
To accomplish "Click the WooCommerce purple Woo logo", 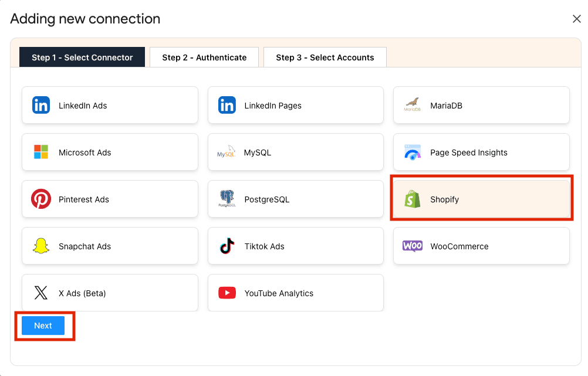I will pyautogui.click(x=413, y=246).
